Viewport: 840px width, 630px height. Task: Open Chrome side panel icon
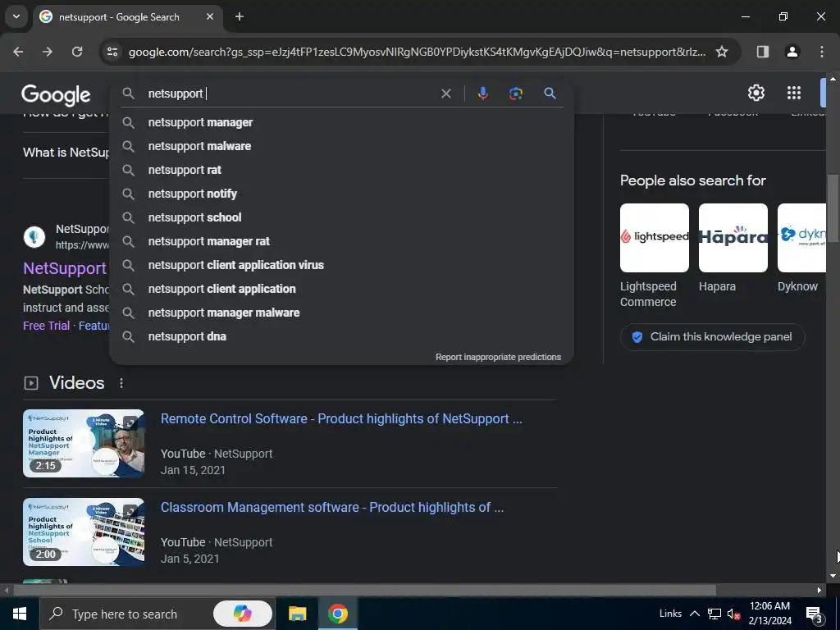pos(762,52)
